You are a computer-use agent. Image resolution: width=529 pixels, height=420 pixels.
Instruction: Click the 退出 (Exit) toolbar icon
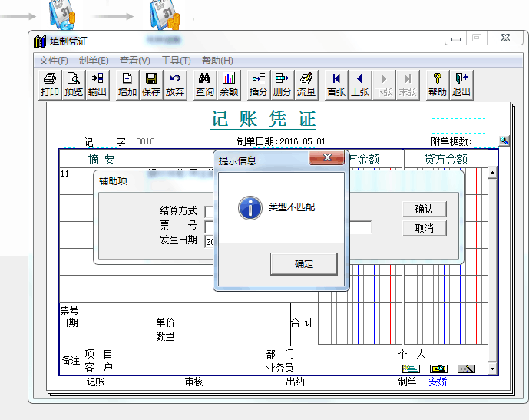click(x=461, y=84)
